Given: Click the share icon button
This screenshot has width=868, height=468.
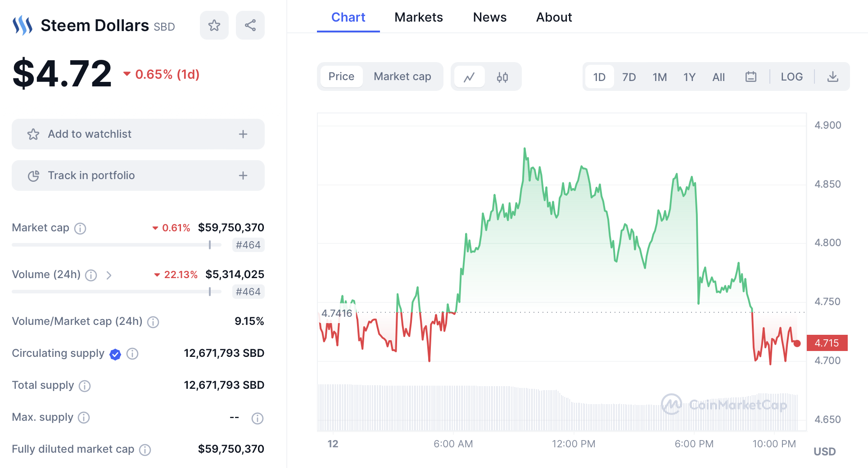Looking at the screenshot, I should (250, 25).
